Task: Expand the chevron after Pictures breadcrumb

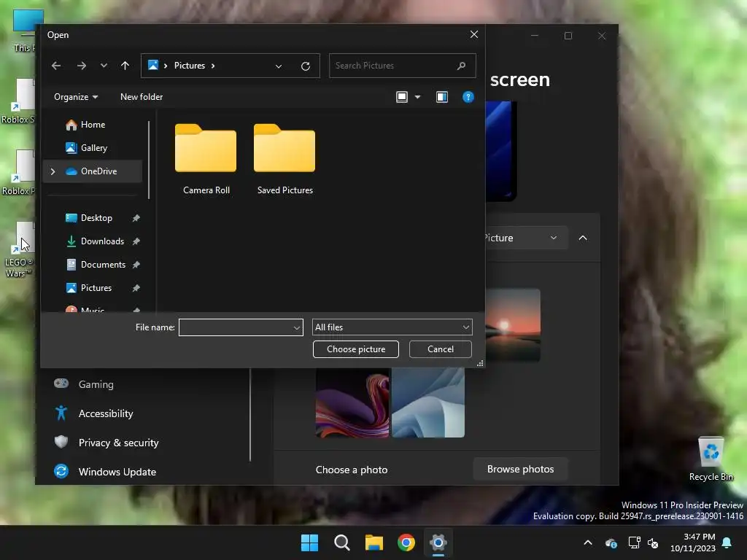Action: pos(212,66)
